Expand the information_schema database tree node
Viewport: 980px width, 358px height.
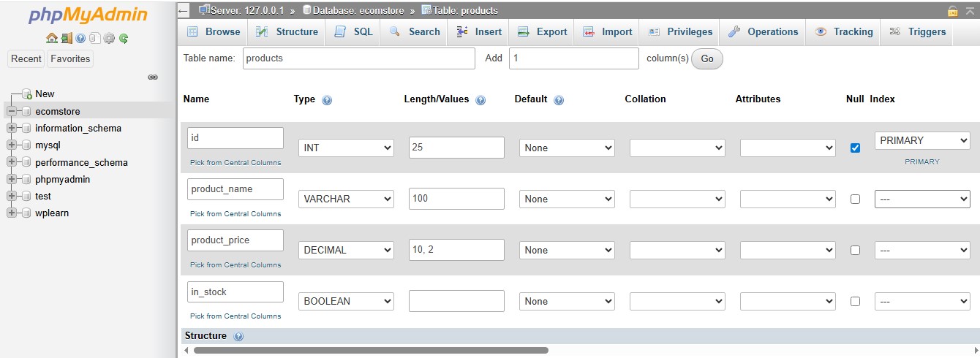pyautogui.click(x=12, y=128)
